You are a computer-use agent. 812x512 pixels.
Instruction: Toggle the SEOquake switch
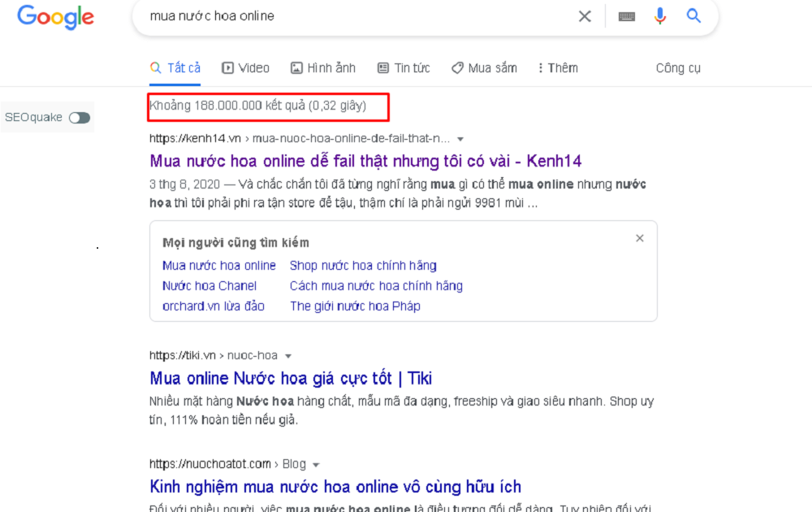click(80, 118)
